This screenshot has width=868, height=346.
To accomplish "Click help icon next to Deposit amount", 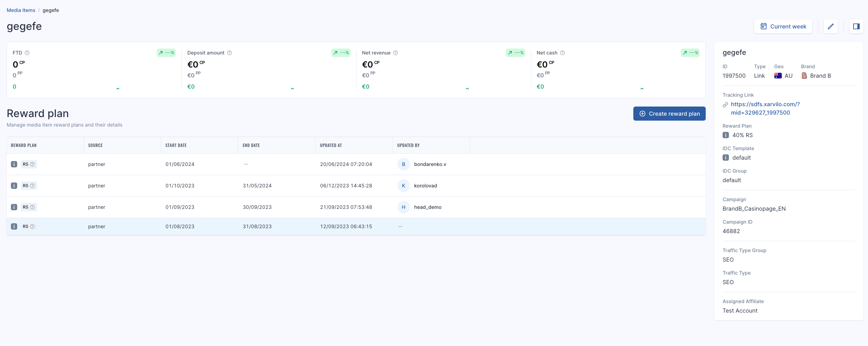I will pyautogui.click(x=229, y=53).
